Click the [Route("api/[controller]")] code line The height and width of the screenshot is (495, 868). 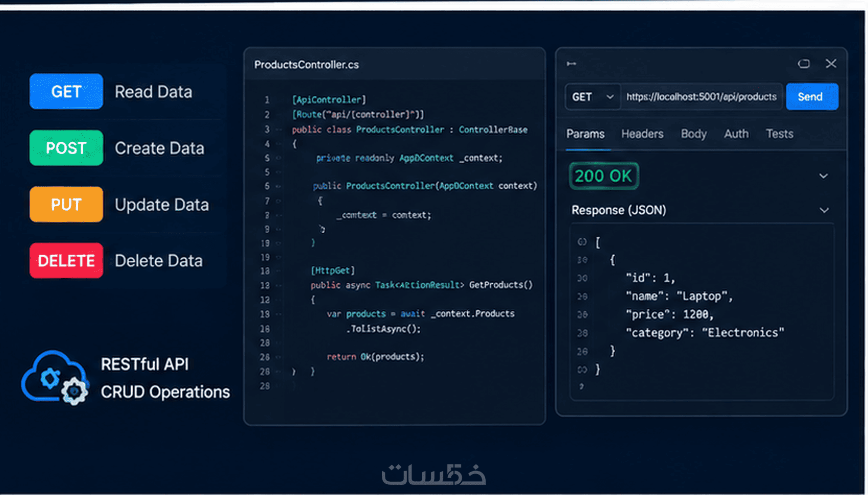[358, 114]
